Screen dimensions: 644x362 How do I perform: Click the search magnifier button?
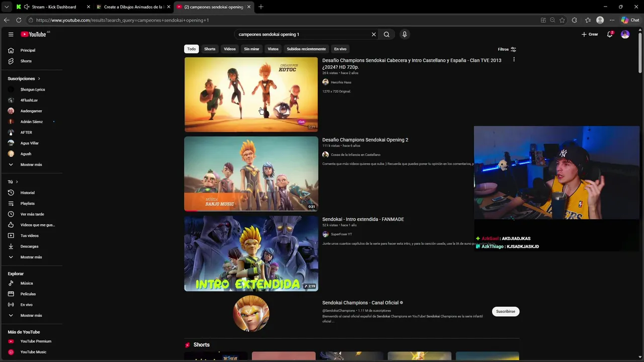(x=386, y=34)
